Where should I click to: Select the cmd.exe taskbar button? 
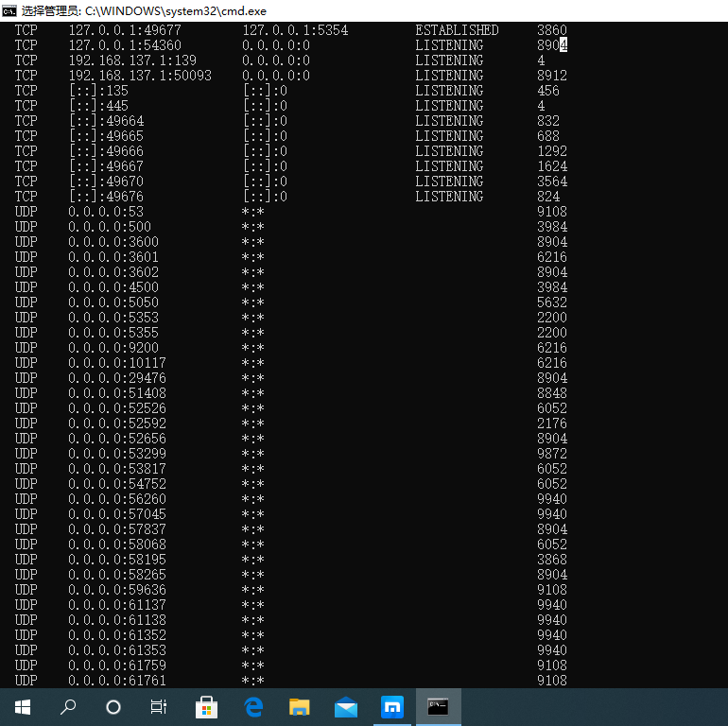click(439, 707)
